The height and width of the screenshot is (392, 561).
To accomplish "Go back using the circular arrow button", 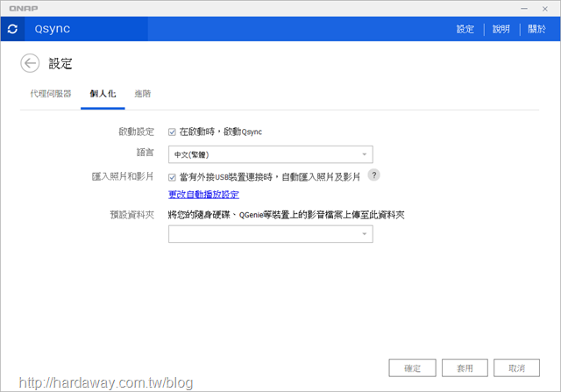I will [30, 63].
